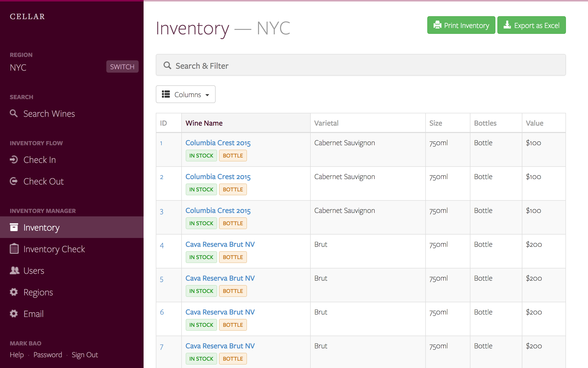Viewport: 588px width, 368px height.
Task: Click the magnifier icon beside Search Wines
Action: tap(14, 114)
